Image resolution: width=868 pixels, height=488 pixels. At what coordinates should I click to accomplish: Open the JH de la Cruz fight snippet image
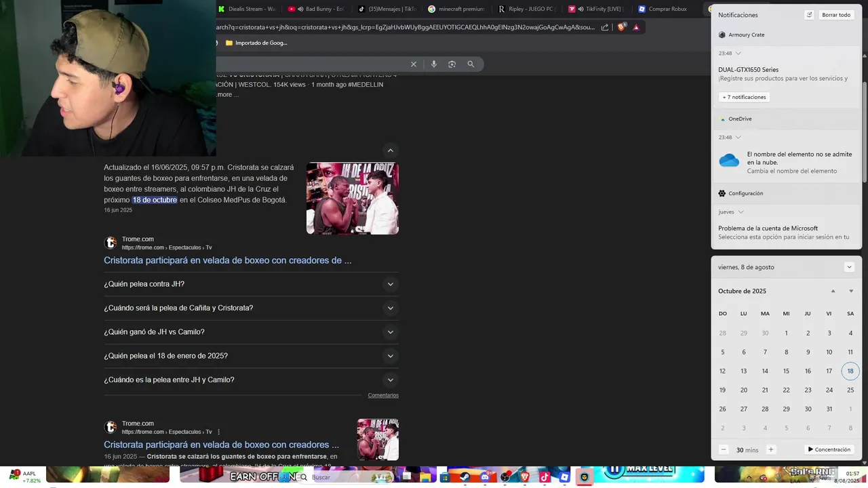pos(353,199)
